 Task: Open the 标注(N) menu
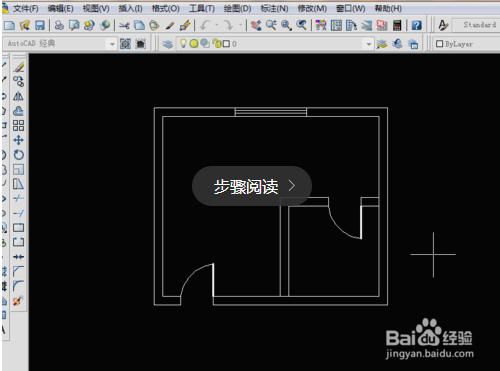pyautogui.click(x=274, y=8)
